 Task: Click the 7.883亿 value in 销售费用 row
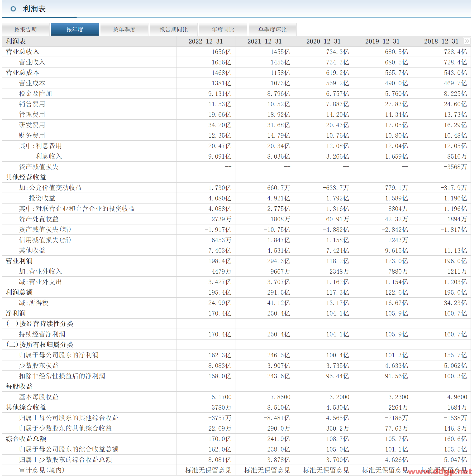tap(338, 104)
